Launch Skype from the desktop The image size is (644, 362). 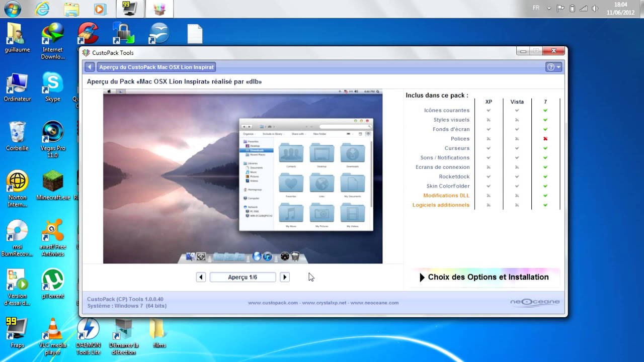coord(53,87)
